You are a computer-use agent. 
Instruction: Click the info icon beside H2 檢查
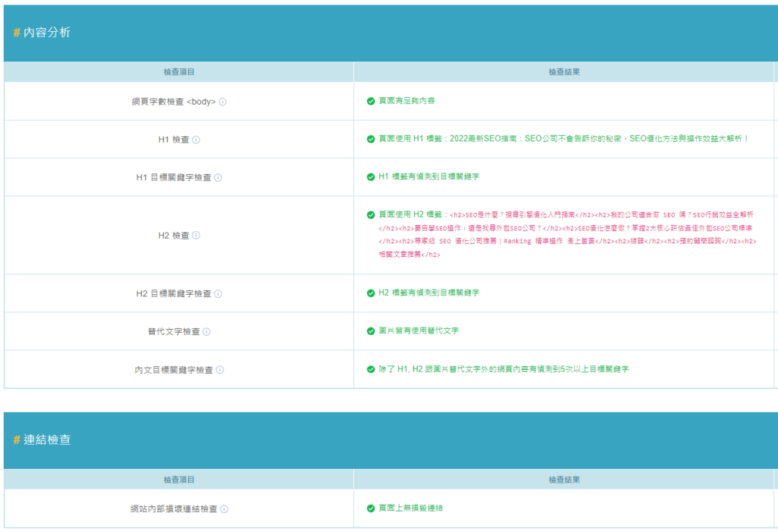point(196,236)
